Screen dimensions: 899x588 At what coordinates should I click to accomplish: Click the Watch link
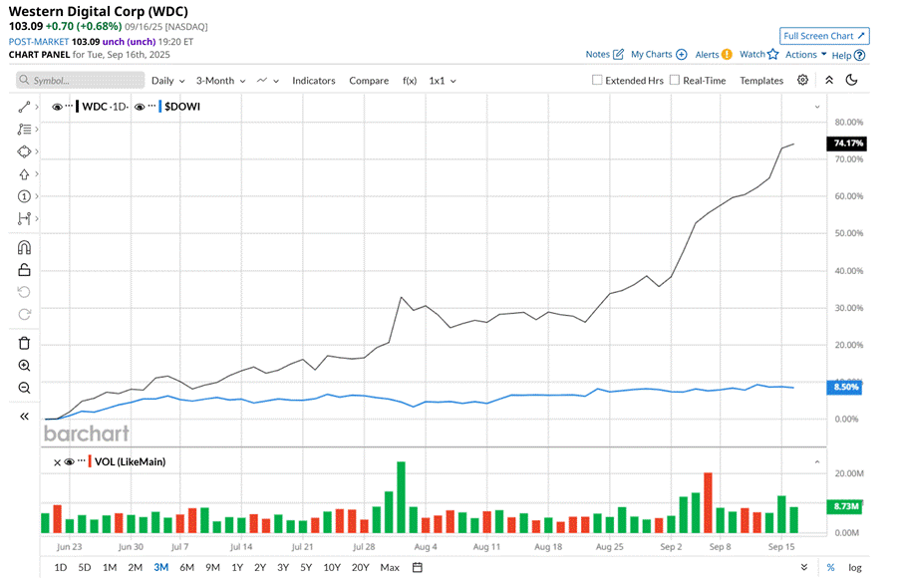coord(752,55)
